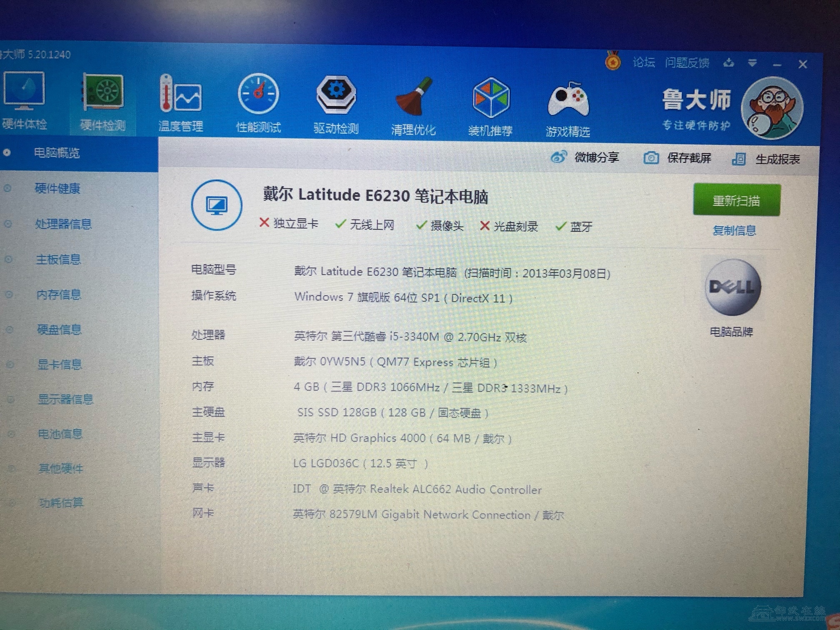The height and width of the screenshot is (630, 840).
Task: Click the 论坛 forum link
Action: [644, 62]
